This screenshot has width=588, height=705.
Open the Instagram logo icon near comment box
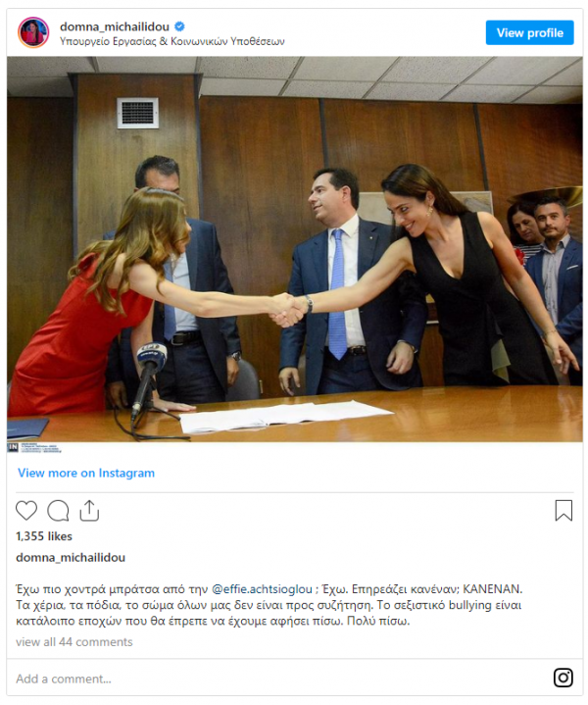(x=563, y=678)
